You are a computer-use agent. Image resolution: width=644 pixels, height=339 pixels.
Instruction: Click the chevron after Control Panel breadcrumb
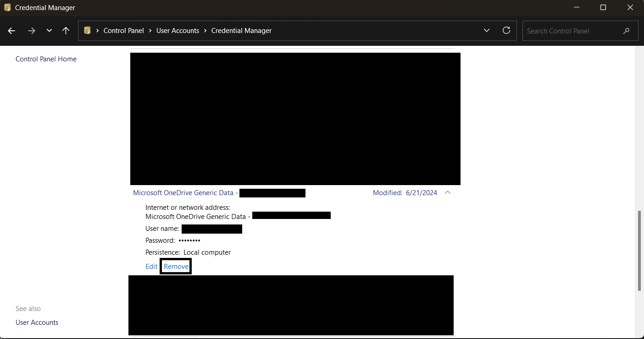(150, 31)
